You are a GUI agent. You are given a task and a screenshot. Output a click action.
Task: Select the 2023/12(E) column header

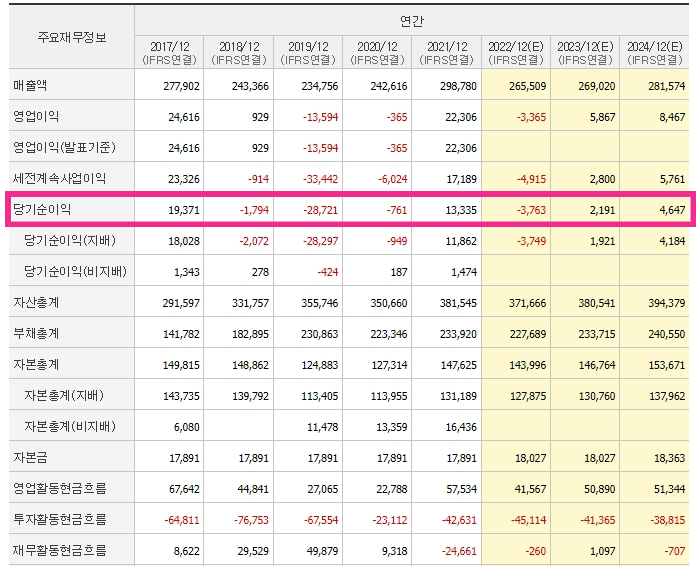click(585, 52)
